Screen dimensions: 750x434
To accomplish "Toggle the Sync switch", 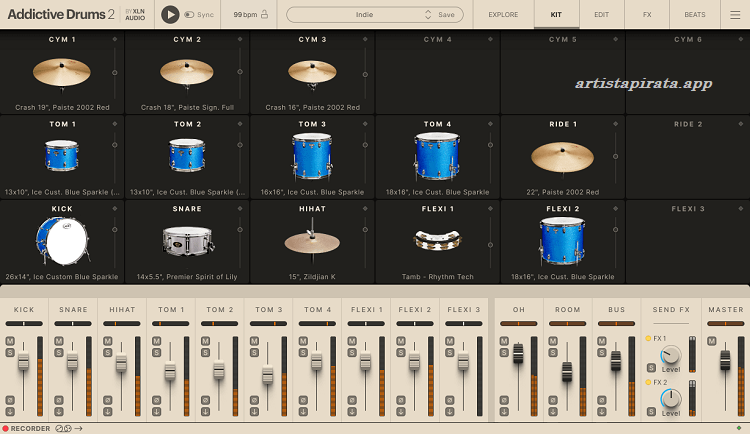I will click(189, 14).
